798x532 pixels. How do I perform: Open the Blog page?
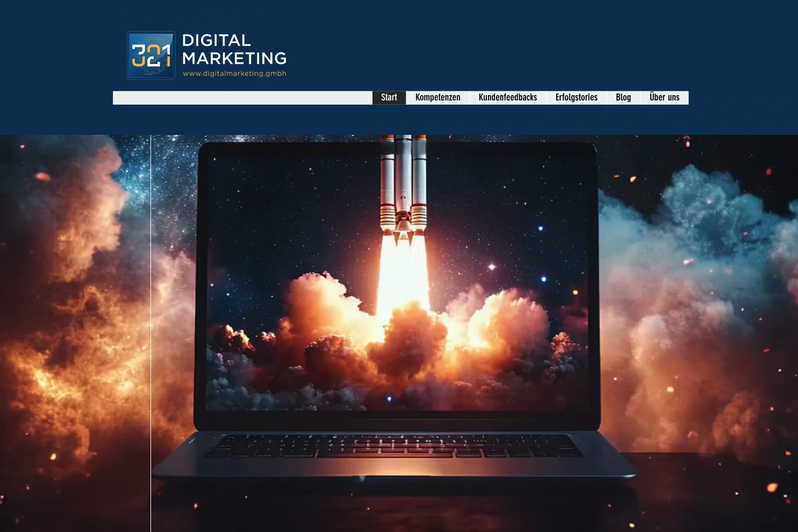point(623,97)
